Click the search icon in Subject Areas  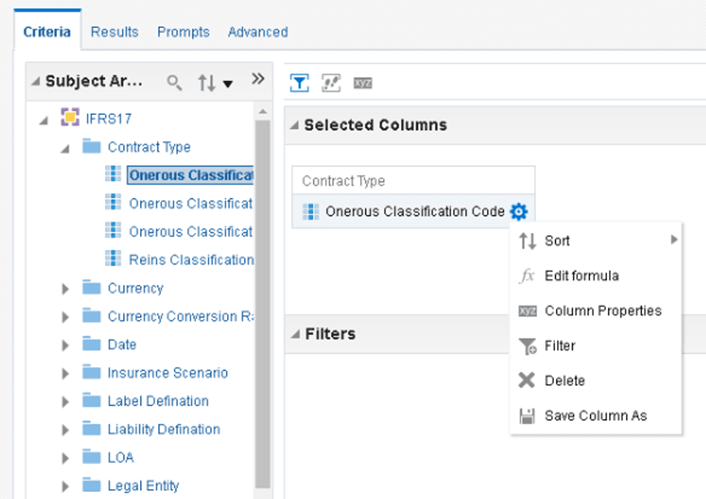(x=175, y=82)
